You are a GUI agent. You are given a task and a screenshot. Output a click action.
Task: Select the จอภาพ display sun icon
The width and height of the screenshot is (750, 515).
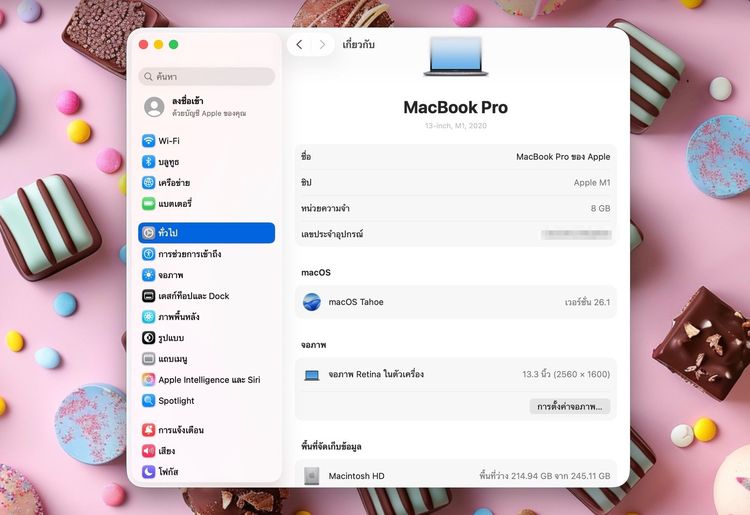coord(149,275)
